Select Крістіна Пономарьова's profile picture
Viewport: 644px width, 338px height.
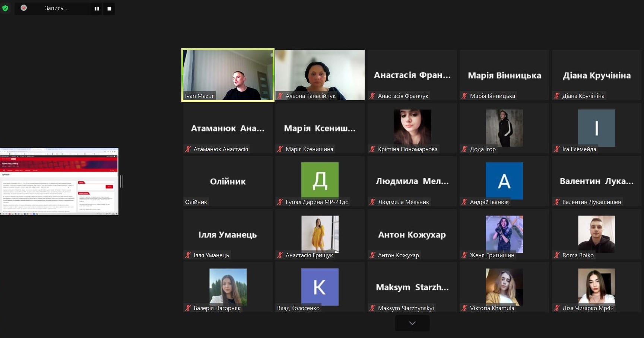click(412, 127)
